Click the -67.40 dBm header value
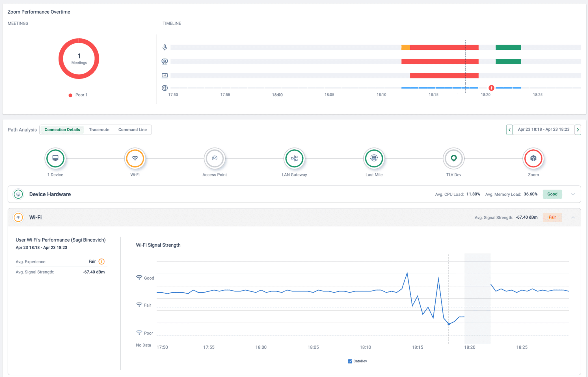The image size is (588, 377). (526, 217)
